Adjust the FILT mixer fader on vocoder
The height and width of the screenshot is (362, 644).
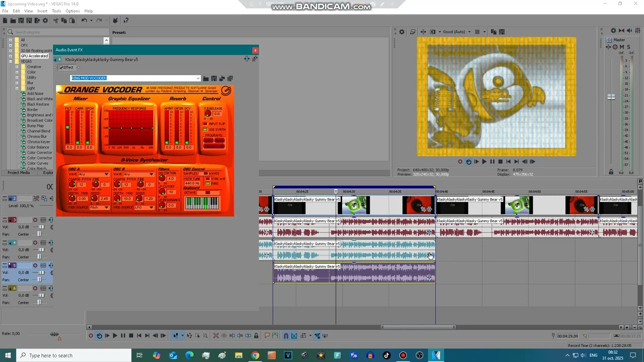point(68,127)
